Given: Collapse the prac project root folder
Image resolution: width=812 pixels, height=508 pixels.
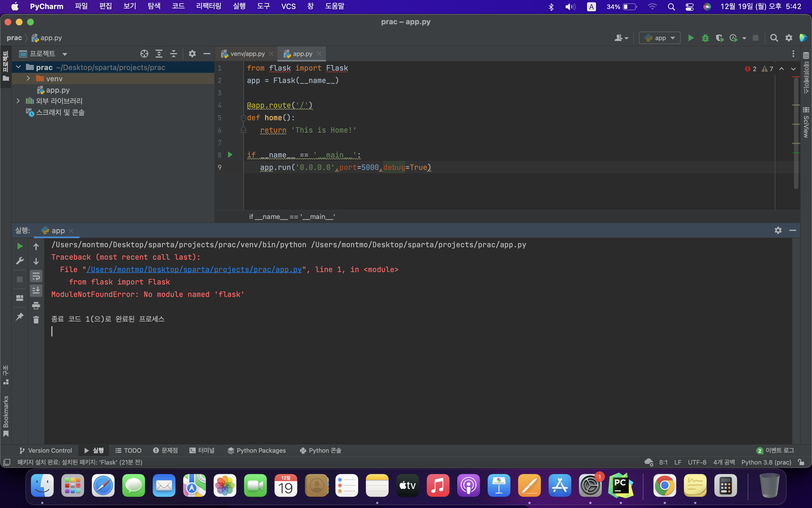Looking at the screenshot, I should (x=18, y=67).
